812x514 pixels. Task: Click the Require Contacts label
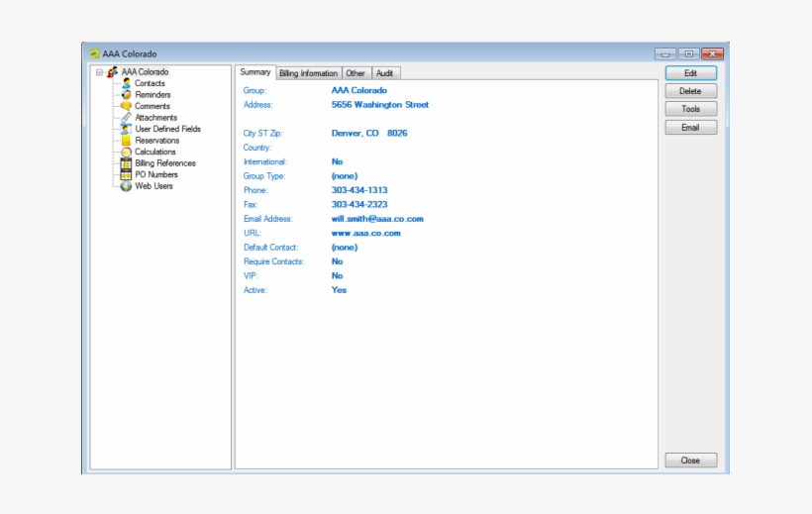[274, 261]
